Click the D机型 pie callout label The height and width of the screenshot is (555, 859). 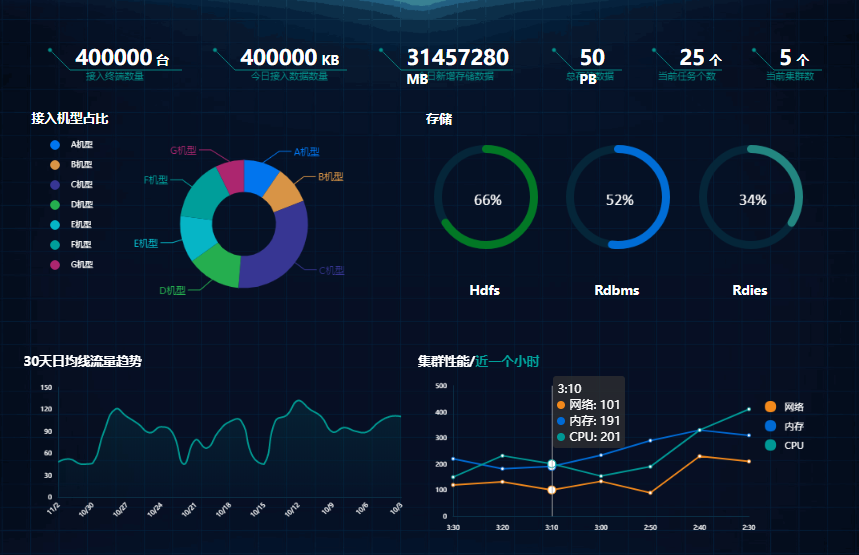173,290
